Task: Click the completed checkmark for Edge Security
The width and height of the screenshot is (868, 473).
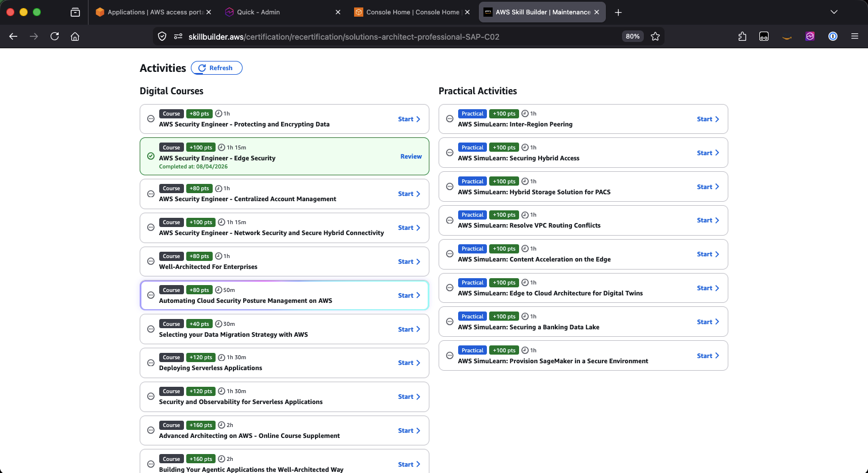Action: [151, 156]
